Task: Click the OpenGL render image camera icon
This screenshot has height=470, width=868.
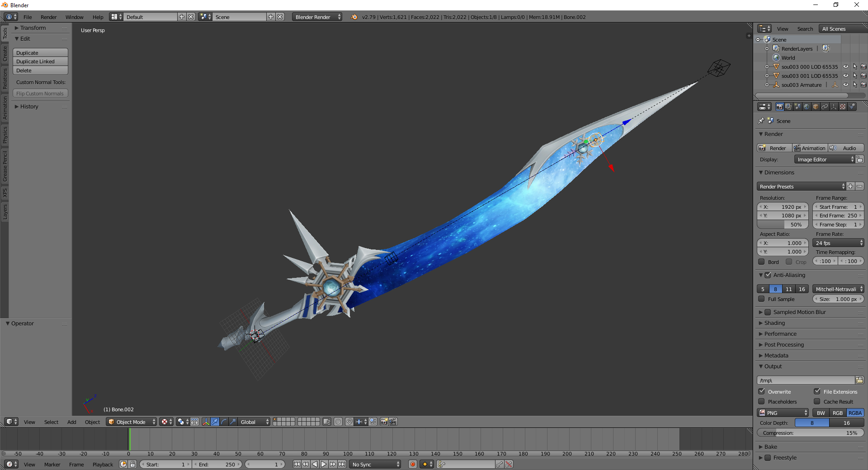Action: [x=384, y=422]
